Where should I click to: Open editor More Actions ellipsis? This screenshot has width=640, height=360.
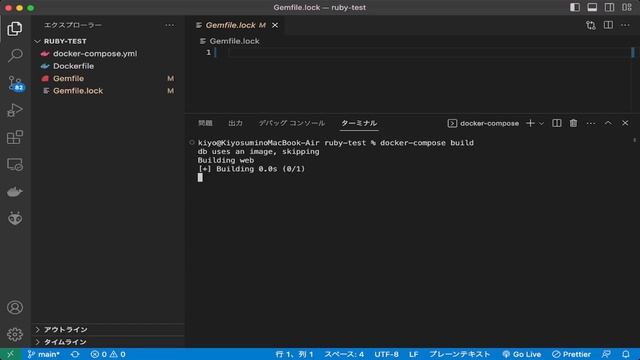625,25
